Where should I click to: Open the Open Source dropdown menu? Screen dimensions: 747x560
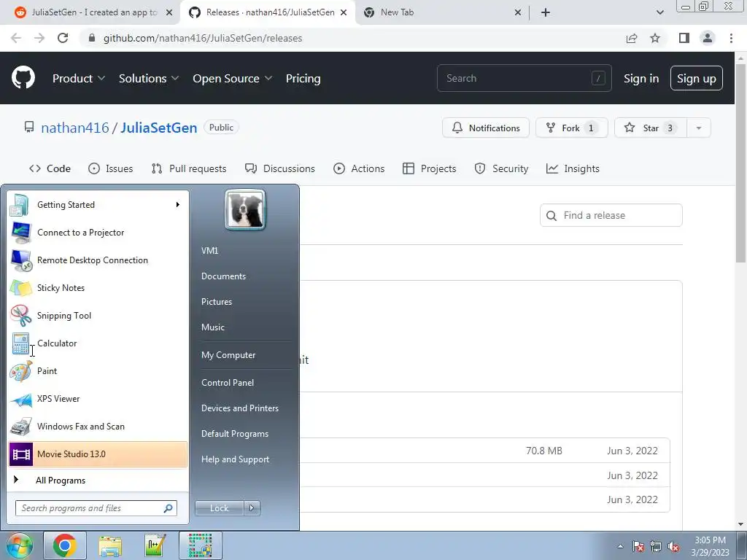coord(233,79)
